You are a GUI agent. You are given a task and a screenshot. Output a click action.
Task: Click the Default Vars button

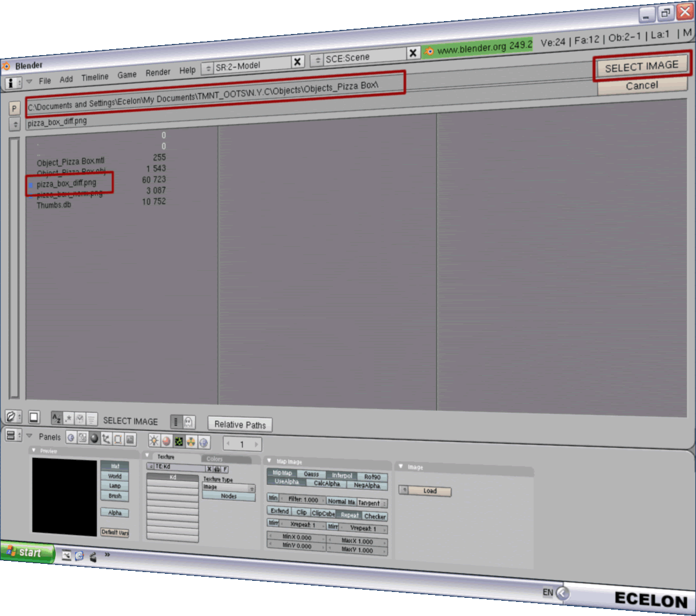coord(115,532)
